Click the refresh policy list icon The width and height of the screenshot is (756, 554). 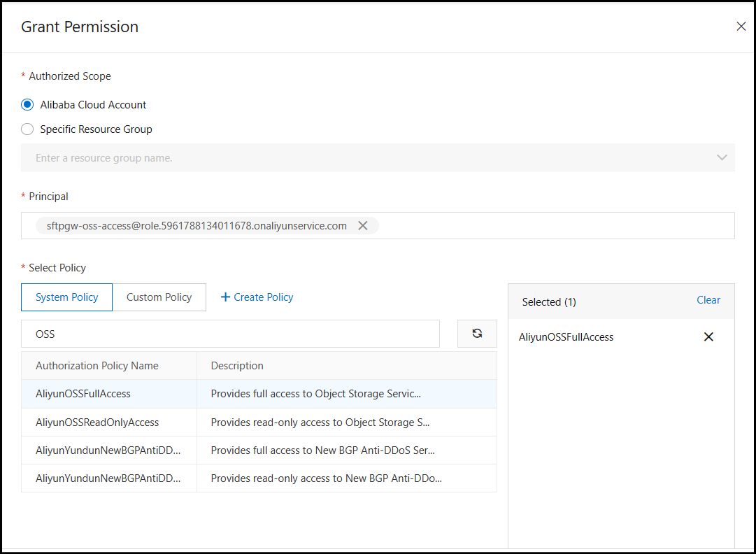[477, 334]
